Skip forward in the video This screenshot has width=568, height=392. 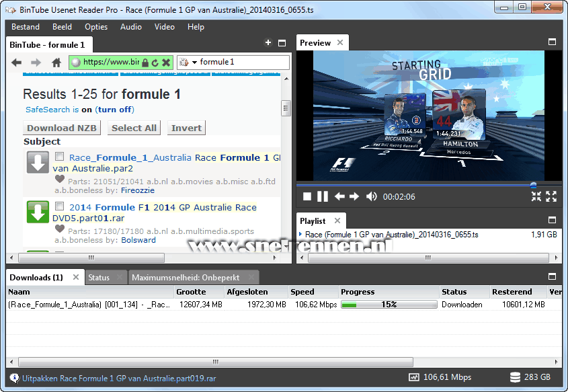tap(354, 196)
